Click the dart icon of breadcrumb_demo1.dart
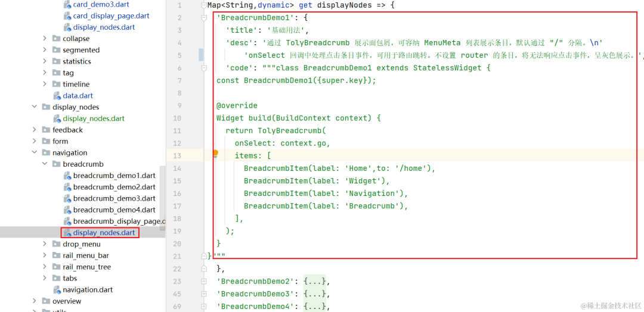Screen dimensions: 644x312 pyautogui.click(x=67, y=176)
